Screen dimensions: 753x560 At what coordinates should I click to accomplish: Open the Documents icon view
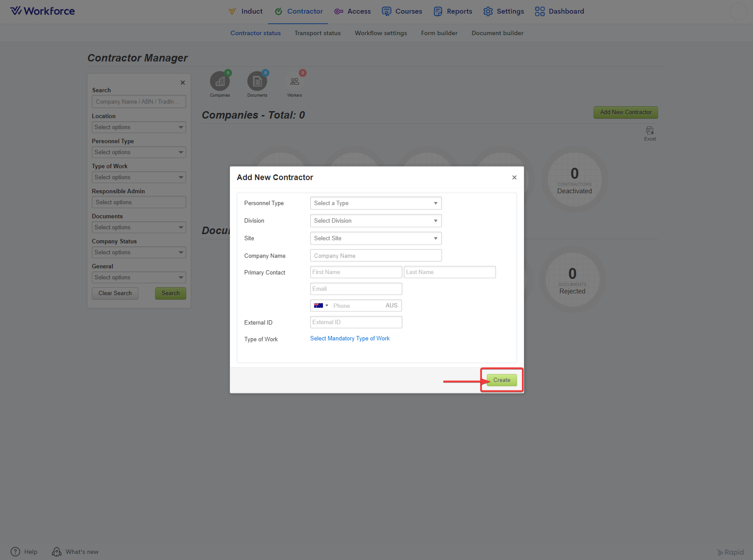257,82
